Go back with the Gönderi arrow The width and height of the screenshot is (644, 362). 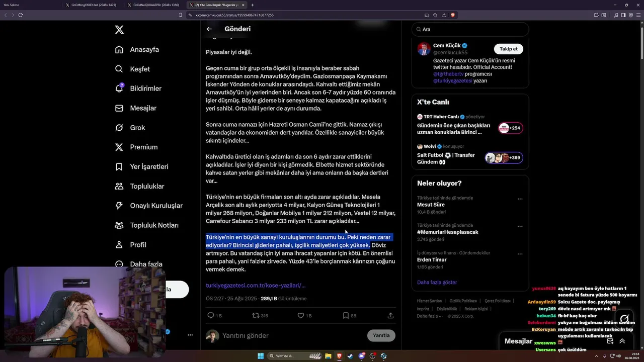coord(209,29)
